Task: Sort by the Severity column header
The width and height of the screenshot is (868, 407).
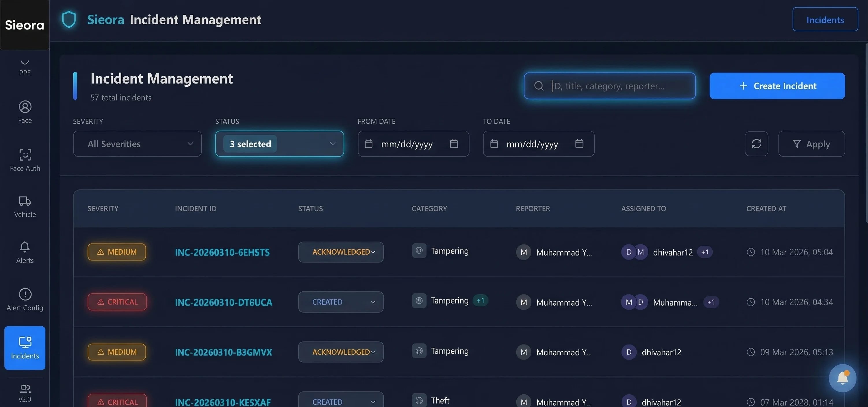Action: coord(103,208)
